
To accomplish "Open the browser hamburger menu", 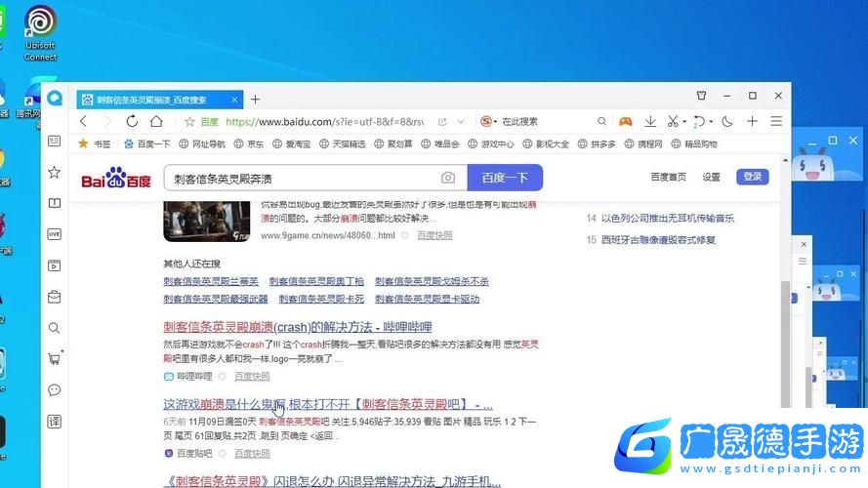I will [776, 121].
